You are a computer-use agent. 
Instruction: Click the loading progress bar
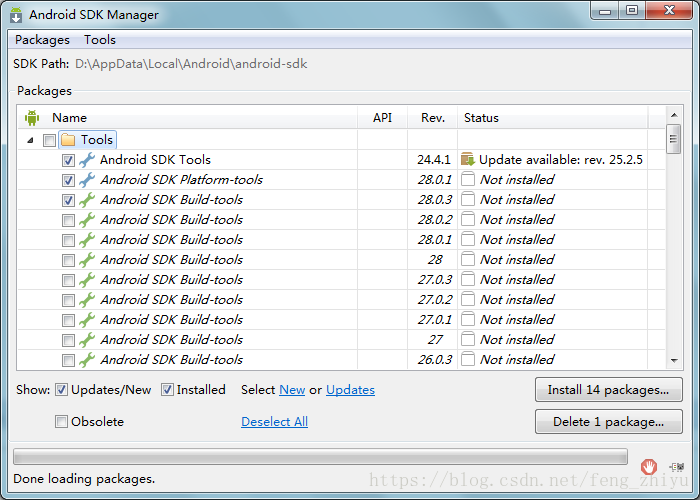click(320, 457)
